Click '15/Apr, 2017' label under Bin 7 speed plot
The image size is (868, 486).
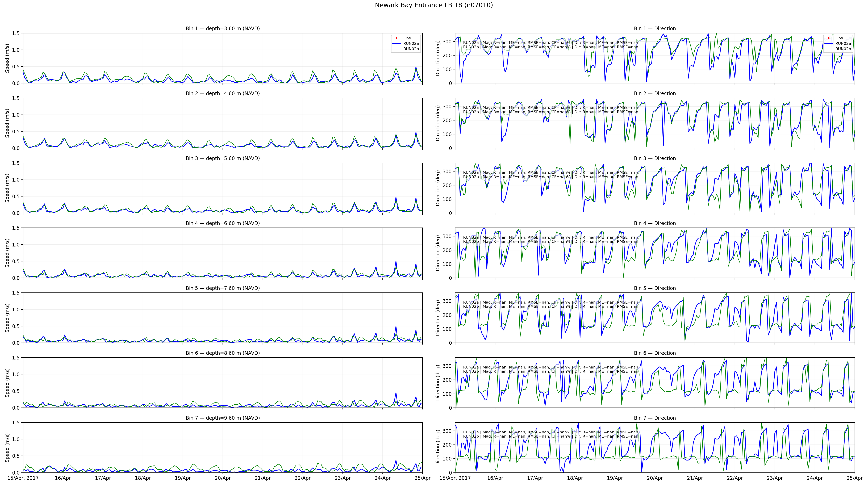[x=23, y=478]
